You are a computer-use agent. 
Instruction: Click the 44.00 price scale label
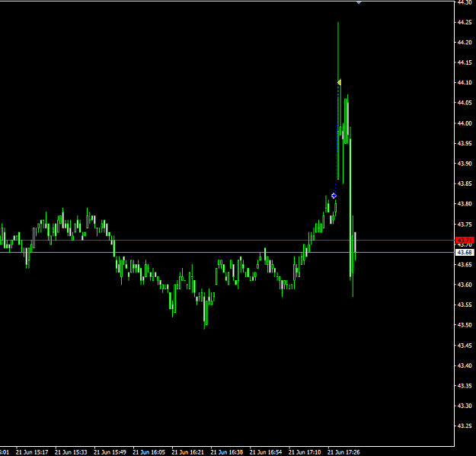(x=465, y=123)
